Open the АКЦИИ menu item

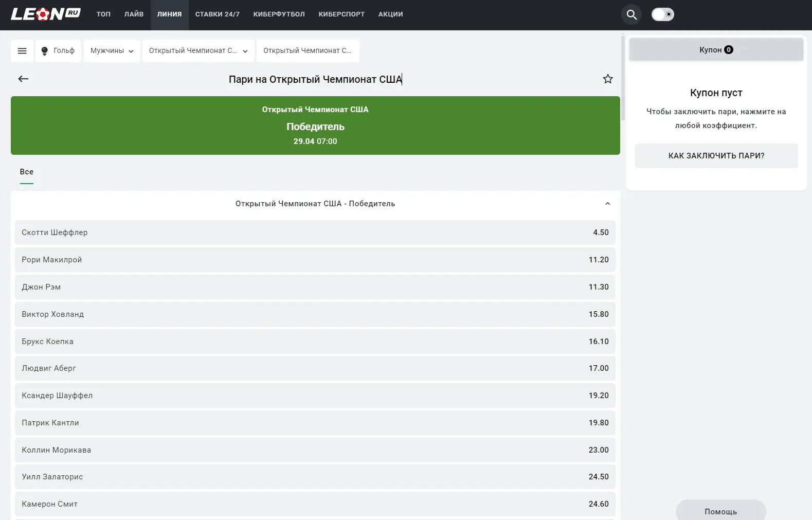coord(390,14)
